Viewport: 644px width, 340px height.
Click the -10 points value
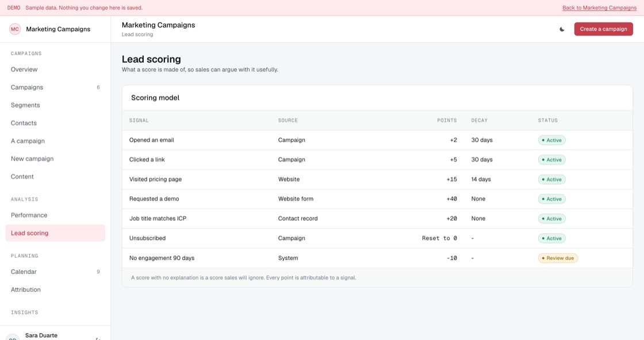point(452,258)
